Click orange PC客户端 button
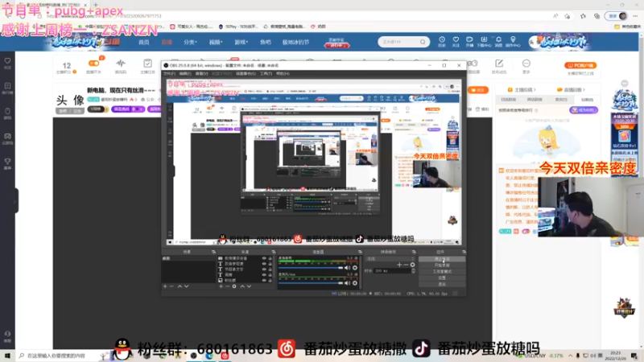Screen dimensions: 644x362 pyautogui.click(x=580, y=65)
